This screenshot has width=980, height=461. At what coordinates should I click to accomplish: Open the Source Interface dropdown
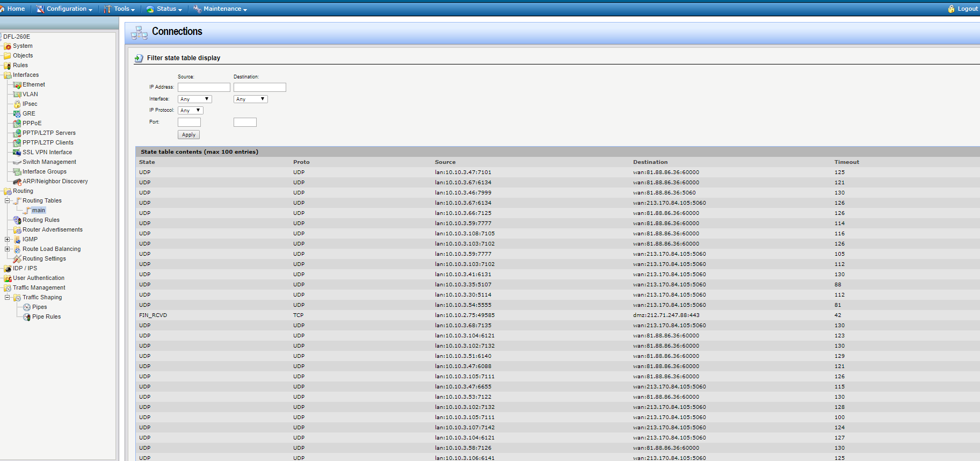(195, 99)
